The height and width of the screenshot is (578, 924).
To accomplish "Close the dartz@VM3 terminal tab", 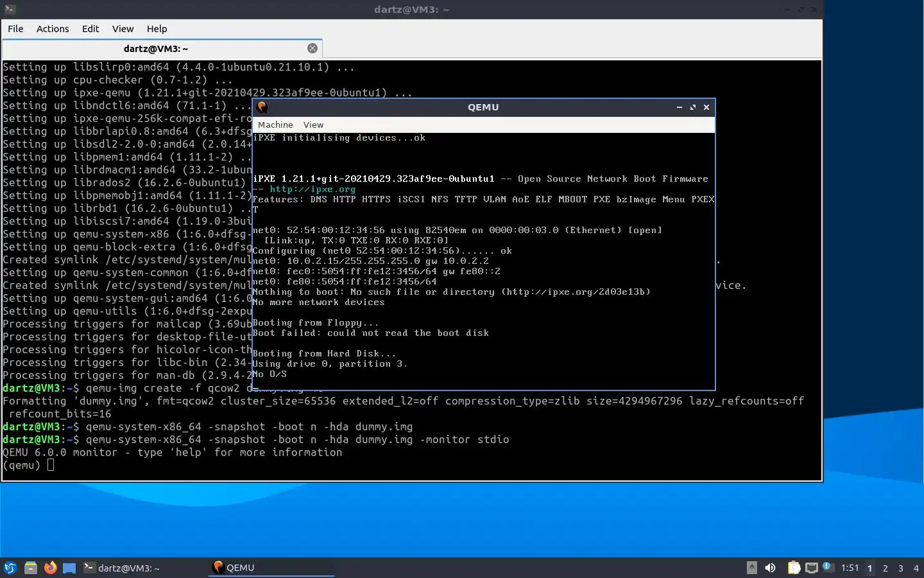I will 312,48.
